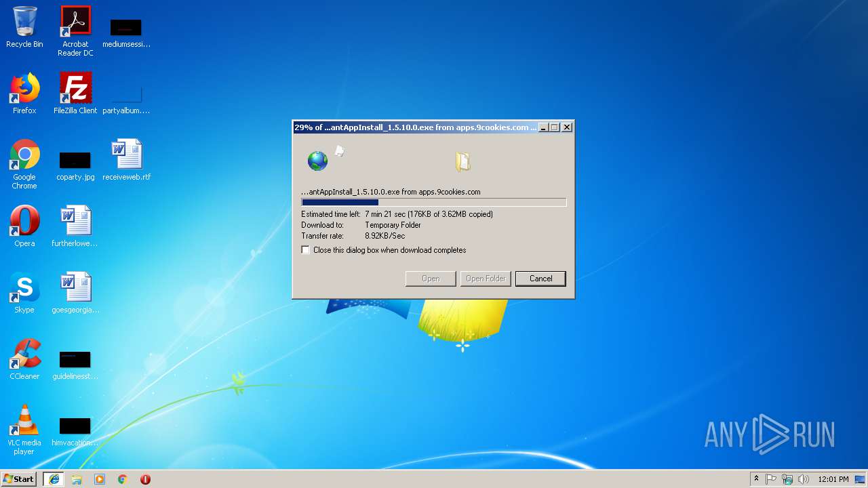The image size is (868, 488).
Task: Open the Firefox desktop shortcut
Action: point(24,94)
